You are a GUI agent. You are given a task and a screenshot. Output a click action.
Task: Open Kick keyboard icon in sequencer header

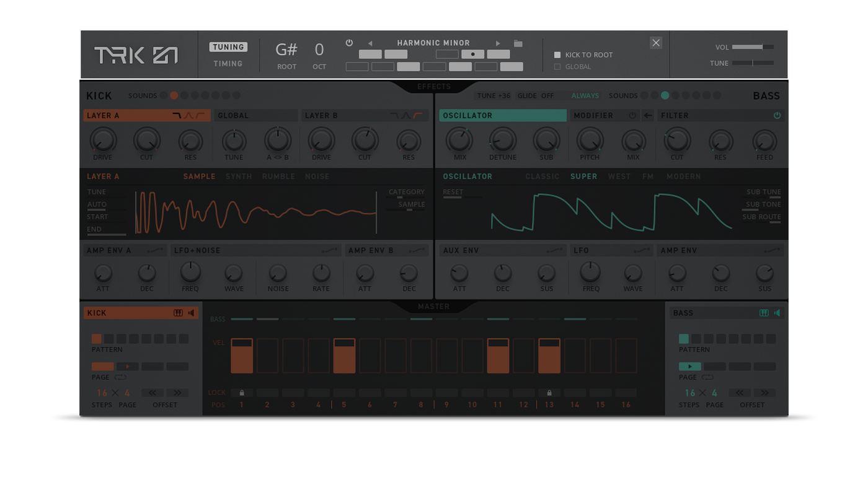[178, 313]
